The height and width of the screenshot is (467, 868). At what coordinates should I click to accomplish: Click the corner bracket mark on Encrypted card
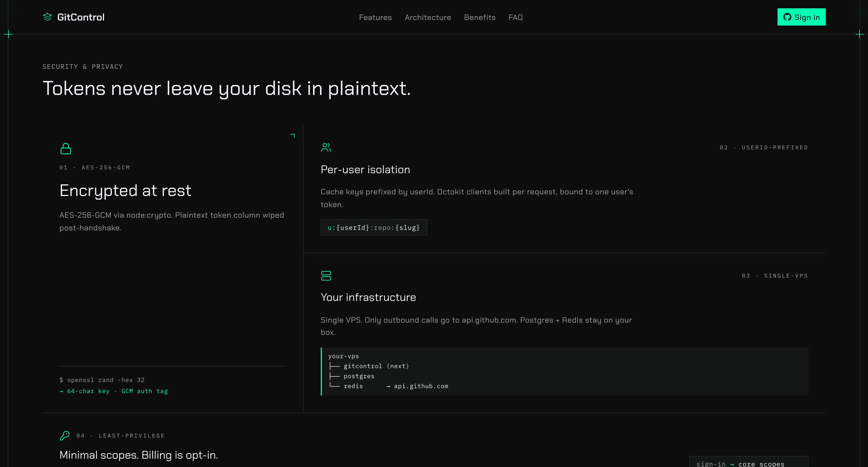[293, 135]
